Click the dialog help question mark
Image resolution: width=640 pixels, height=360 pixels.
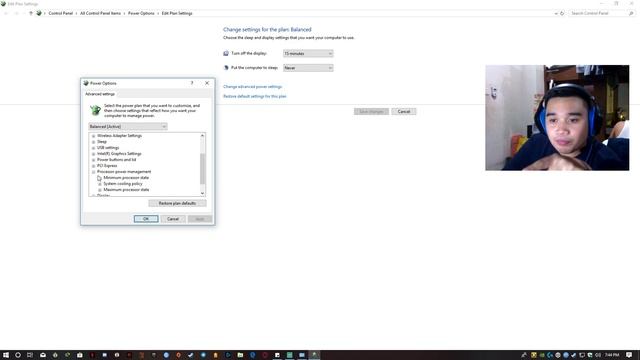click(x=192, y=83)
